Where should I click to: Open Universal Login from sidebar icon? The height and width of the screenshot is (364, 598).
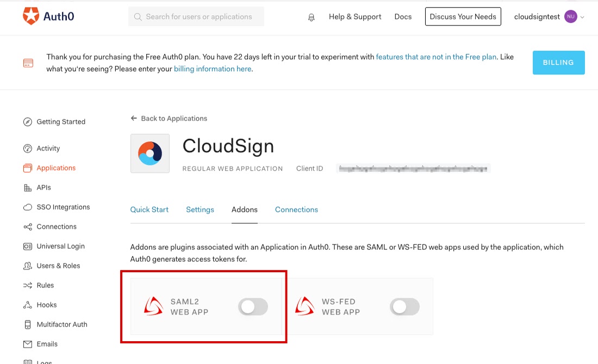point(28,247)
